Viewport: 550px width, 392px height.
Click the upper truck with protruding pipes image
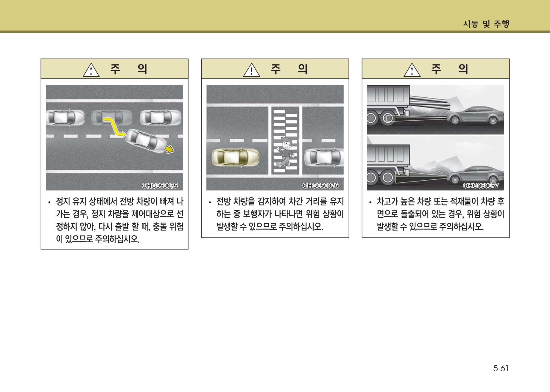click(436, 110)
